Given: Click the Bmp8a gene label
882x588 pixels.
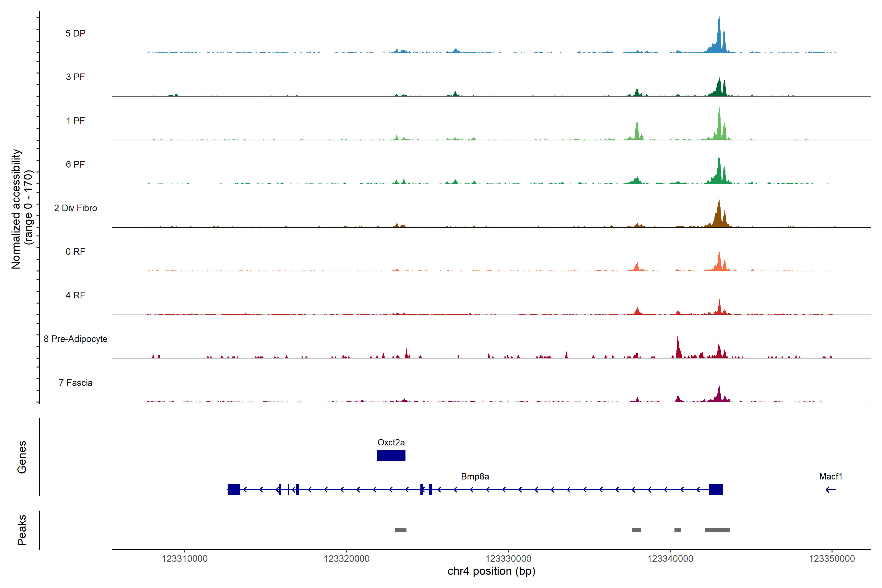Looking at the screenshot, I should click(475, 476).
